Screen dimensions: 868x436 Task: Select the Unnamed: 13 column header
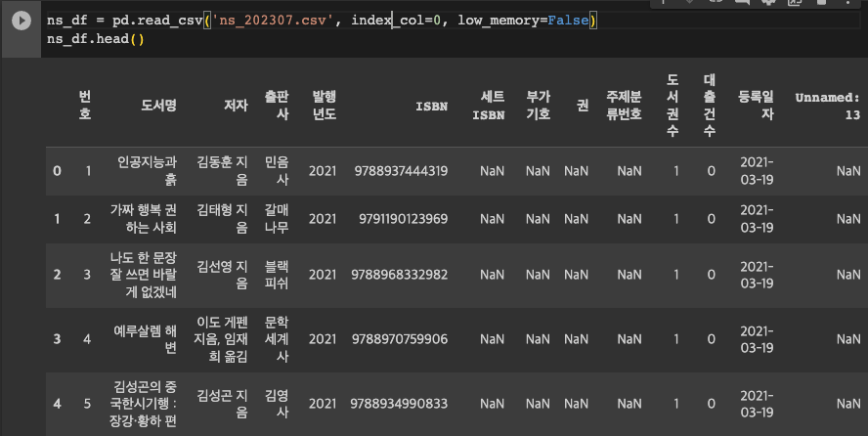click(x=828, y=106)
